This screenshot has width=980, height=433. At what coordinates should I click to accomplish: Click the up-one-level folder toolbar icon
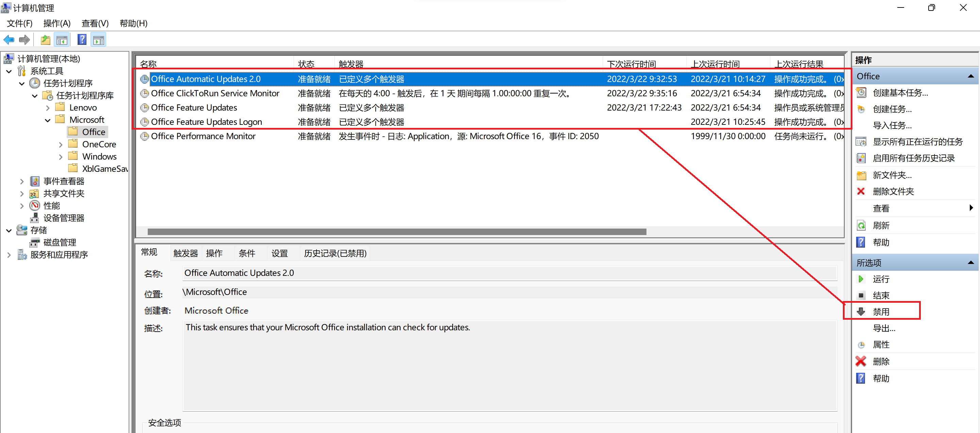pos(45,39)
